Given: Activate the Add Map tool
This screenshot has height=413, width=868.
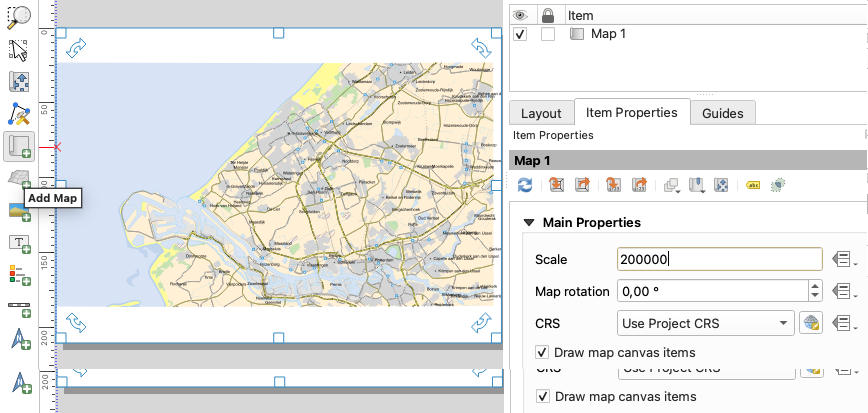Looking at the screenshot, I should (x=19, y=146).
